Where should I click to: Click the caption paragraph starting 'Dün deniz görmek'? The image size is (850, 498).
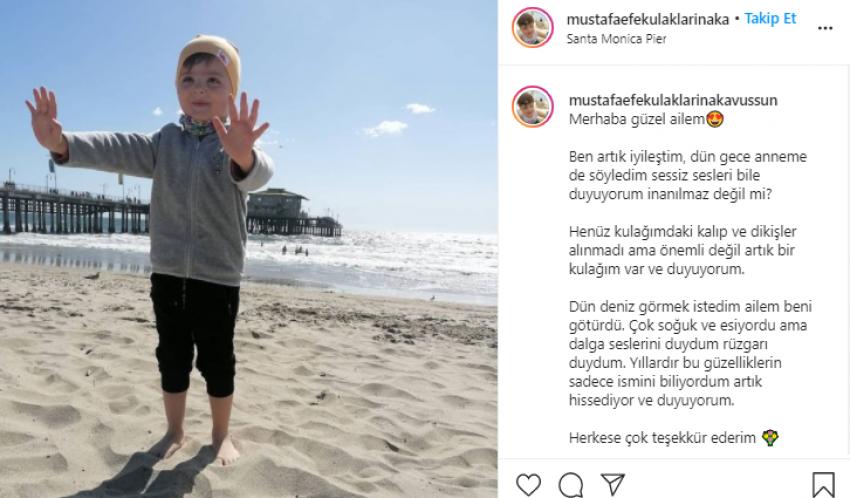[690, 353]
